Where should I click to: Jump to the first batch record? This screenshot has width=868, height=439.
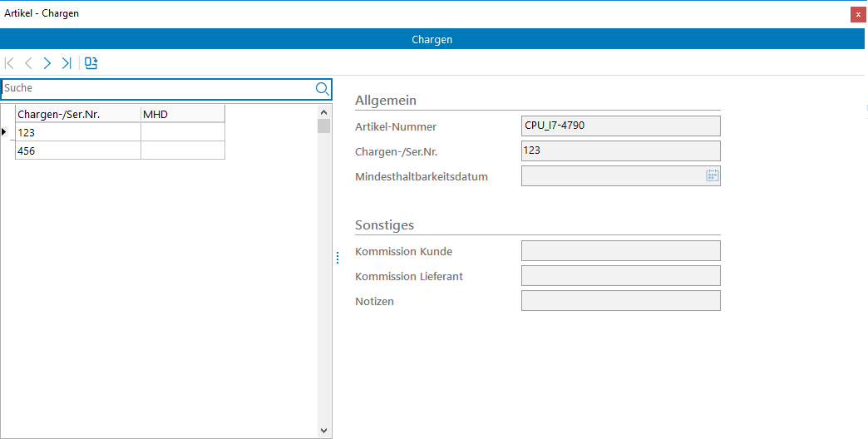pyautogui.click(x=10, y=63)
